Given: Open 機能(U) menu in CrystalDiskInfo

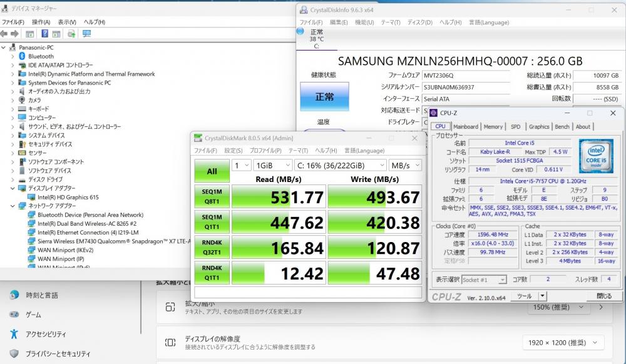Looking at the screenshot, I should pos(364,23).
